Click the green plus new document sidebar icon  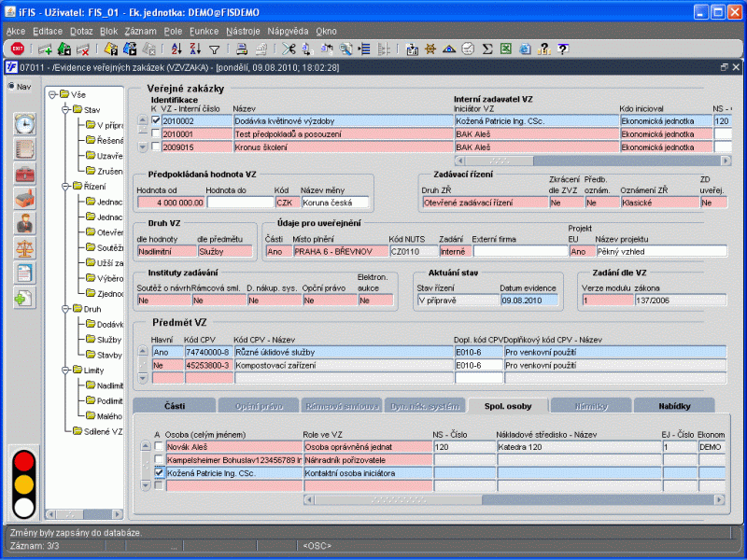tap(24, 298)
